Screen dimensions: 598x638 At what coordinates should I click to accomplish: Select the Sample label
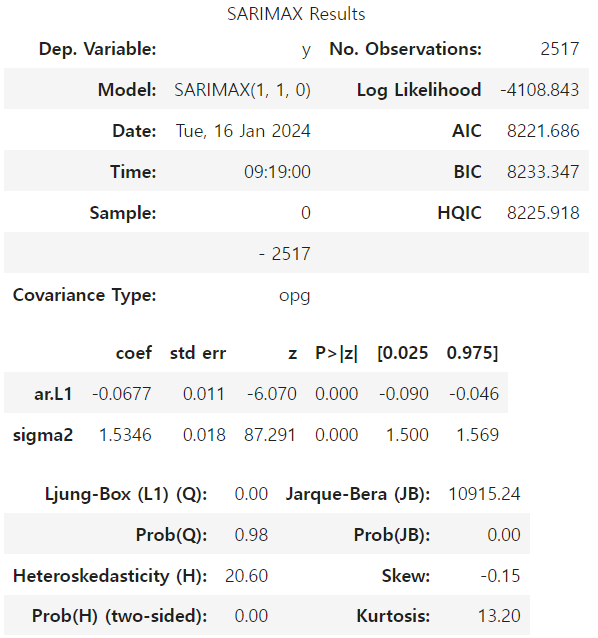click(123, 213)
